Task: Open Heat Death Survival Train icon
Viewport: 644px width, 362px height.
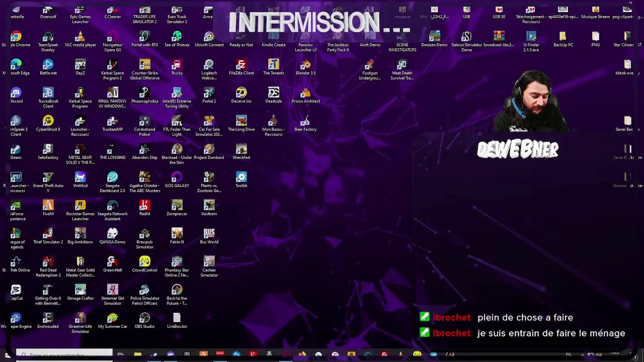Action: coord(401,69)
